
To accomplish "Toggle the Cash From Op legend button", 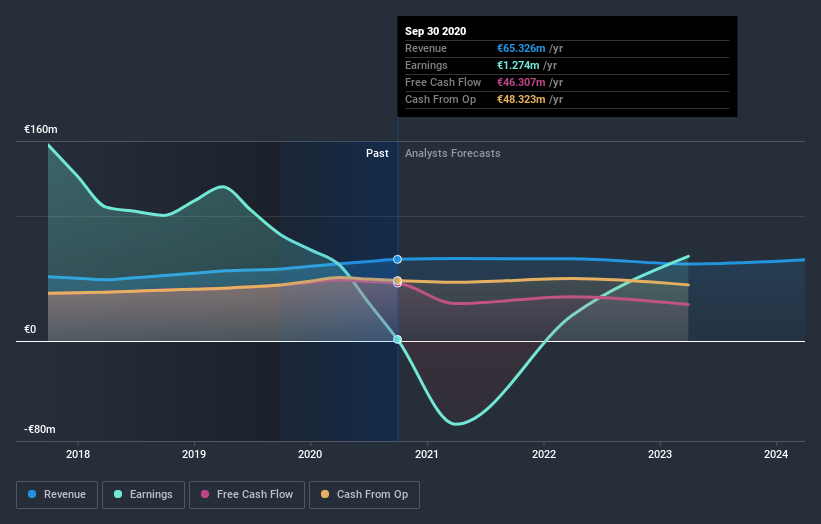I will click(x=364, y=495).
